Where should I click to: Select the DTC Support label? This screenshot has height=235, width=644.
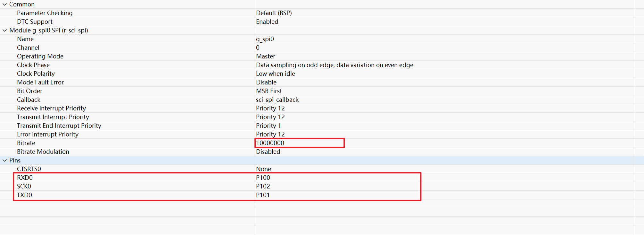coord(35,22)
